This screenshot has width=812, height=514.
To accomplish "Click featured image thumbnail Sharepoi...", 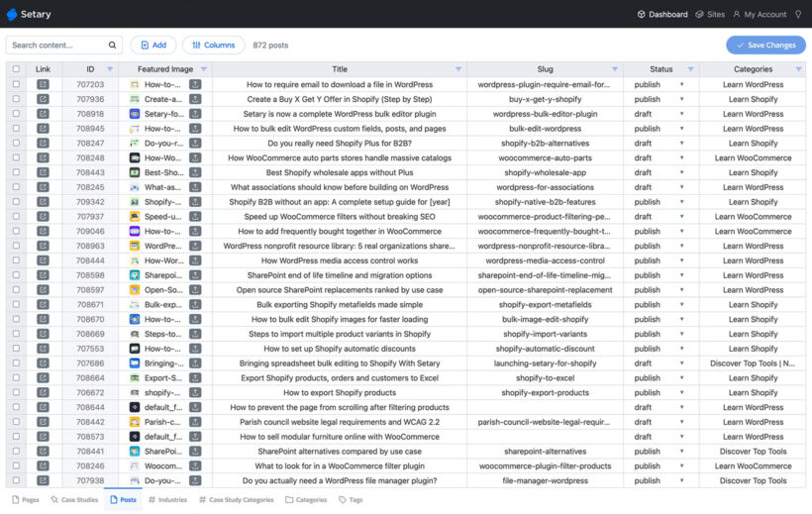I will pos(135,275).
